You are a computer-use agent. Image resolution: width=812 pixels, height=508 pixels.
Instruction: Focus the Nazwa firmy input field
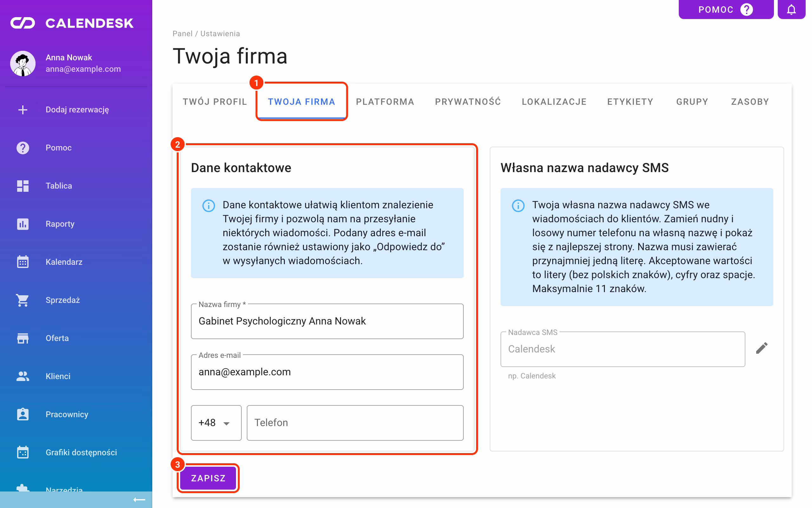click(x=327, y=321)
